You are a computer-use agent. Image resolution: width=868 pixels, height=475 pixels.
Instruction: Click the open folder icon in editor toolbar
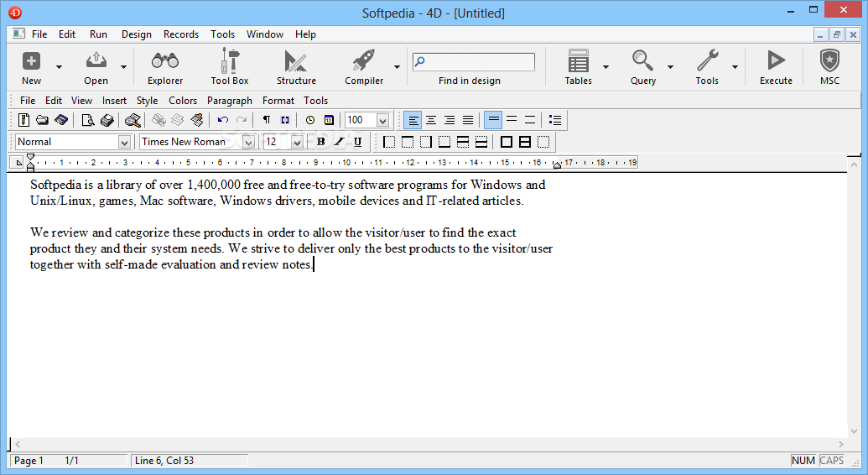pos(42,120)
